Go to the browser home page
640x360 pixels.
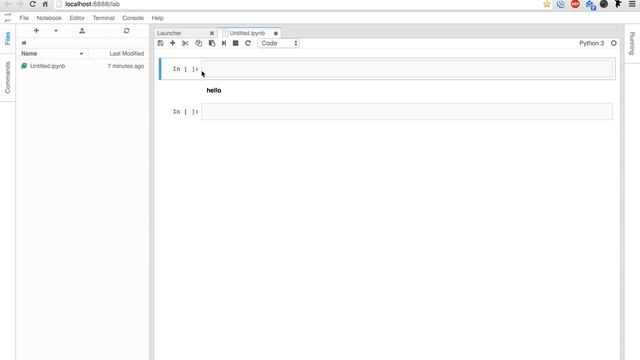tap(45, 4)
